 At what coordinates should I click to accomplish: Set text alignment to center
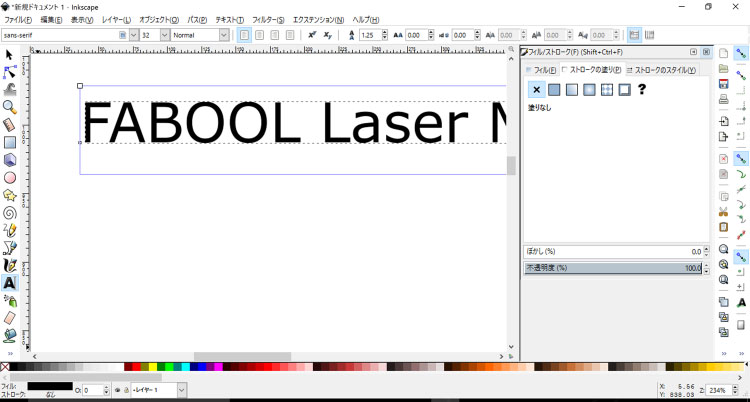tap(259, 35)
